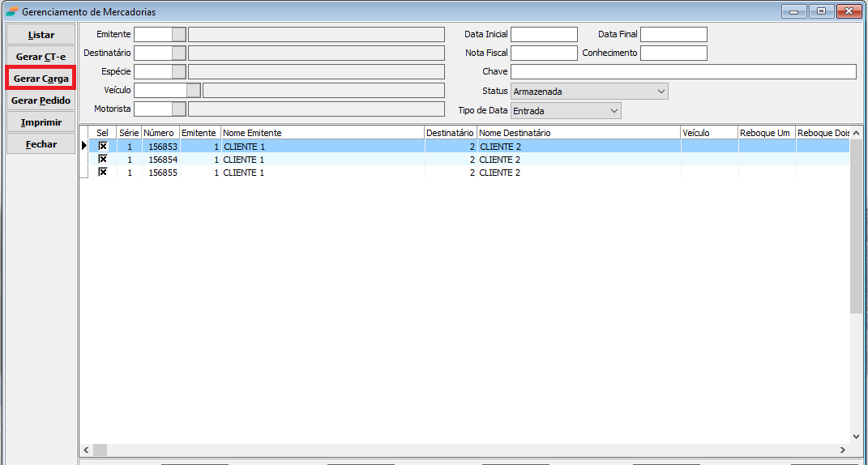
Task: Uncheck Sel checkbox for nota 156855
Action: pos(103,173)
